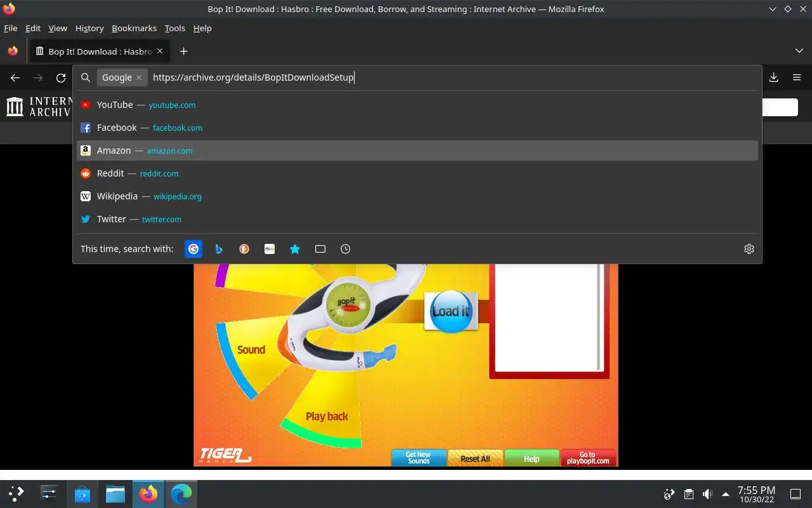Viewport: 812px width, 508px height.
Task: Select Amazon suggestion amazon.com
Action: 417,150
